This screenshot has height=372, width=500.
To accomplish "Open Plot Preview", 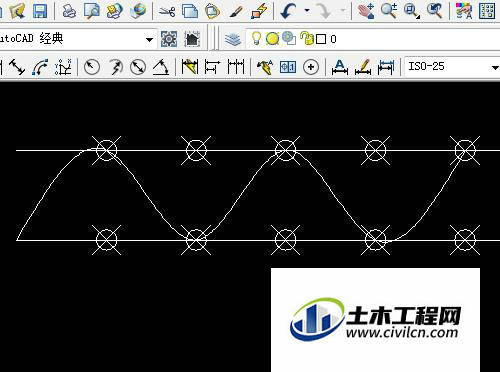I will click(92, 11).
